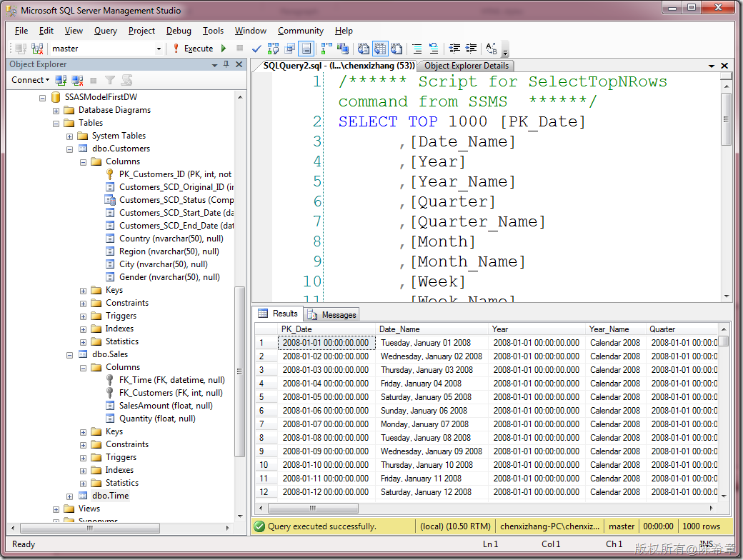Click the '1000 rows' status bar entry
This screenshot has width=743, height=560.
point(701,526)
